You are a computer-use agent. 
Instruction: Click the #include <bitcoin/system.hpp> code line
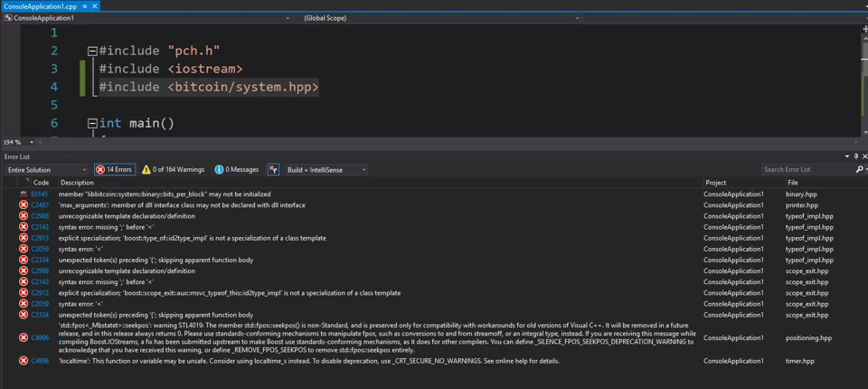tap(209, 87)
